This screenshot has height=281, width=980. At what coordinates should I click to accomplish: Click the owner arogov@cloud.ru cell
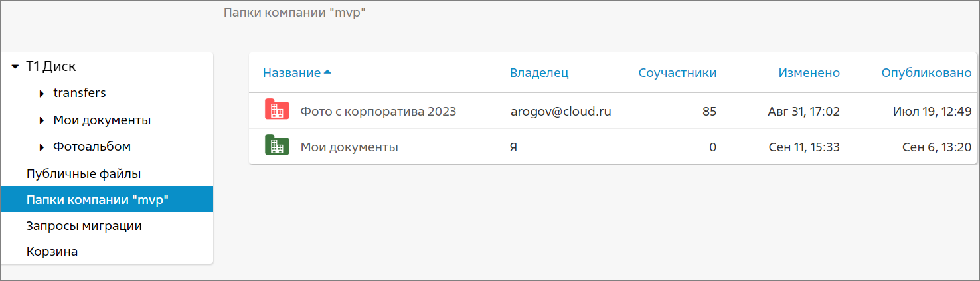point(561,111)
